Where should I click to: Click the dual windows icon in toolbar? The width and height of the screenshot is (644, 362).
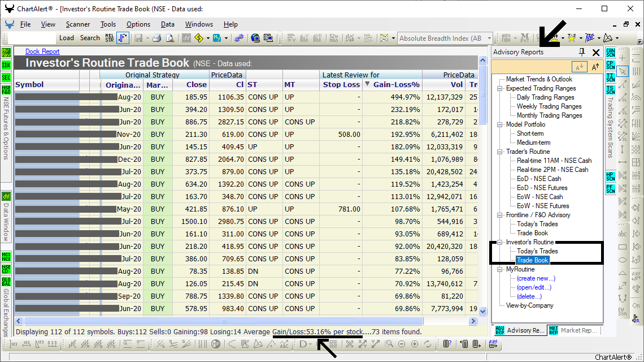click(268, 38)
